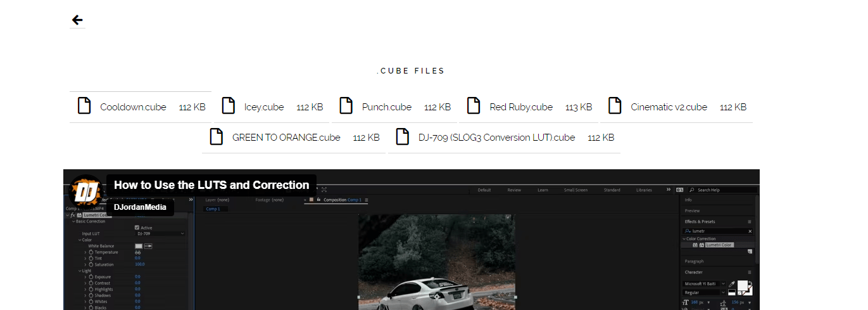
Task: Select the eyedropper tool in Character panel
Action: pos(732,284)
